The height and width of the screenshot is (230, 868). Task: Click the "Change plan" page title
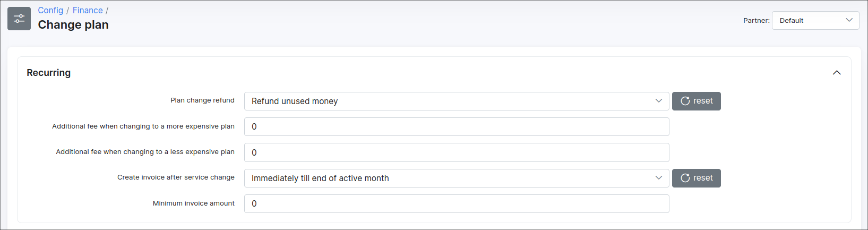click(x=73, y=25)
